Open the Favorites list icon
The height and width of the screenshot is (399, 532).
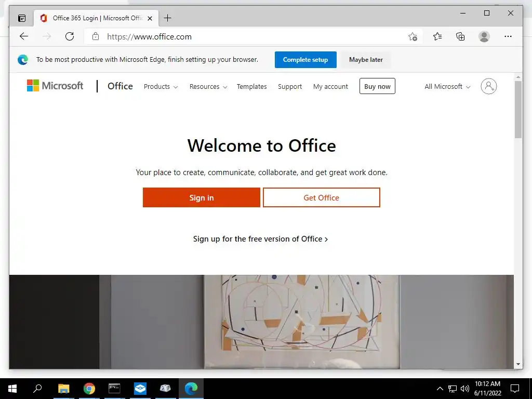click(x=437, y=36)
